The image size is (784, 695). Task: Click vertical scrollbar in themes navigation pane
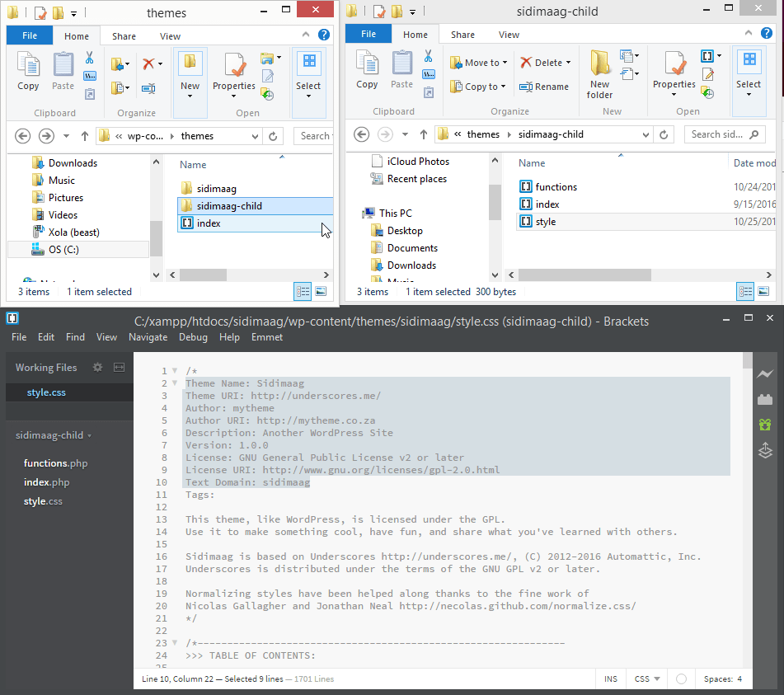(156, 238)
